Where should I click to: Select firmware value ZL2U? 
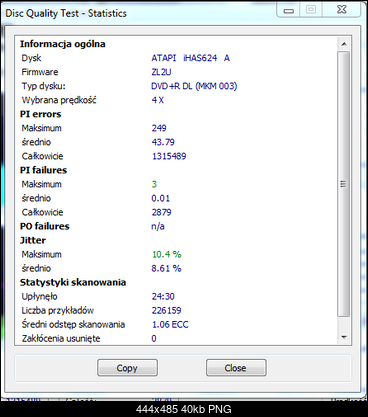pos(161,72)
